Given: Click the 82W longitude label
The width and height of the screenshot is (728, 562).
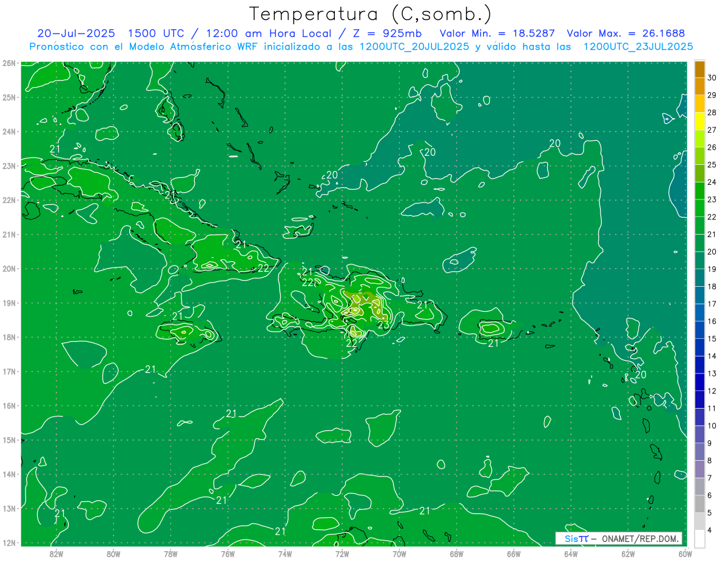Looking at the screenshot, I should [56, 554].
